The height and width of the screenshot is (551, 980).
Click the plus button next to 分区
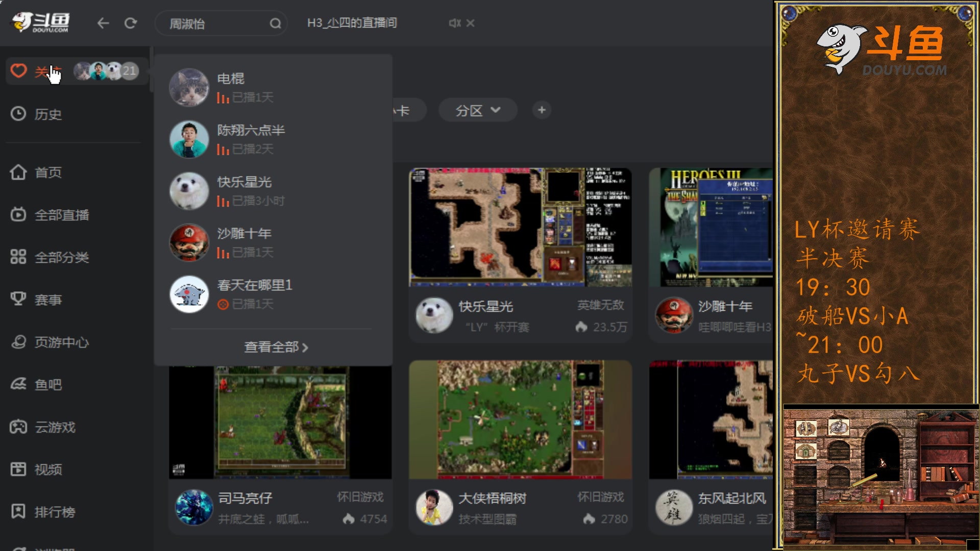[542, 110]
